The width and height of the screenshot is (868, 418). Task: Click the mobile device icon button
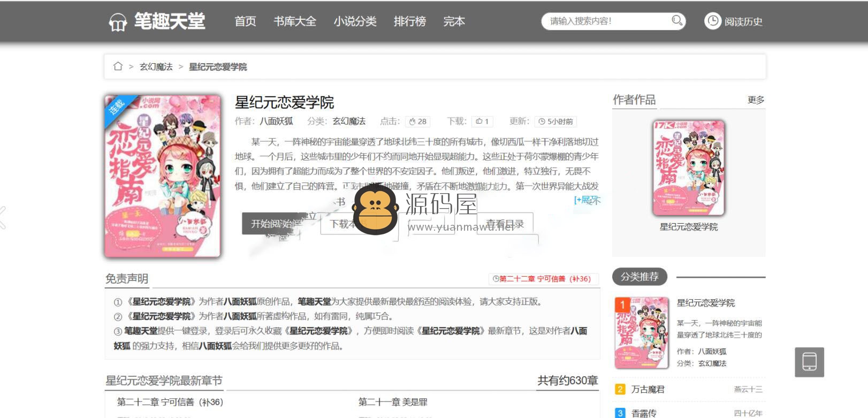pyautogui.click(x=809, y=362)
